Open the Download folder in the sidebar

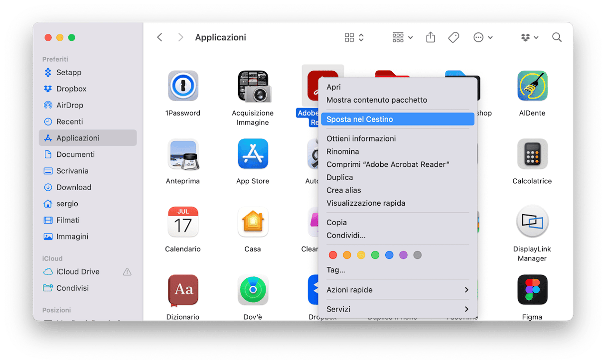(x=88, y=187)
